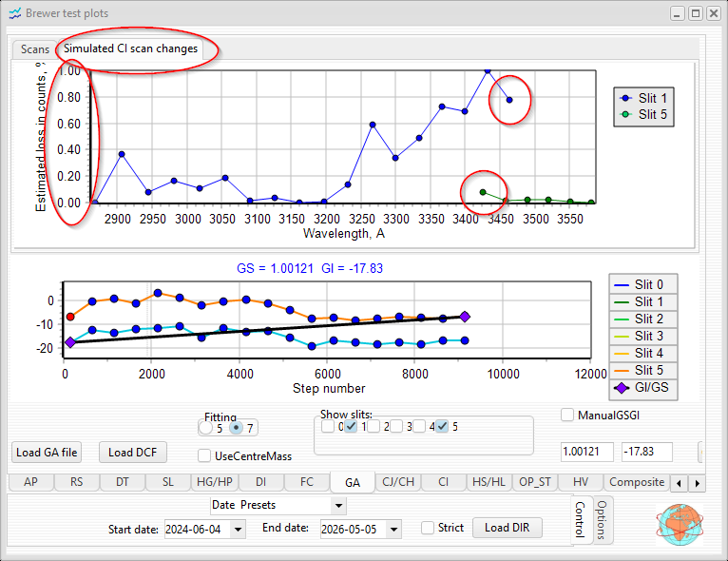Click the Slit 5 legend marker in top chart
Viewport: 728px width, 561px height.
coord(625,114)
